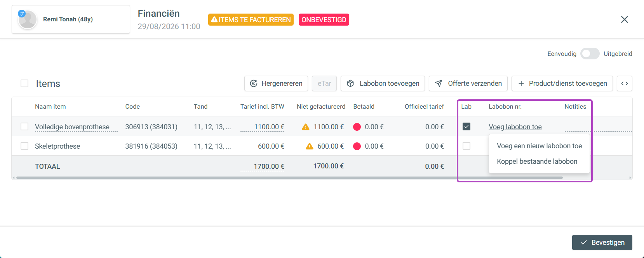This screenshot has width=644, height=258.
Task: Uncheck the Lab checkbox for Volledige bovenprothese
Action: coord(466,126)
